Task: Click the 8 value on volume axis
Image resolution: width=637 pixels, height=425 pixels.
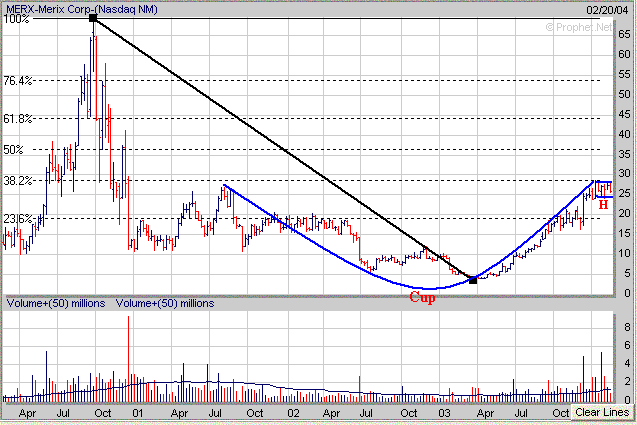Action: point(627,325)
